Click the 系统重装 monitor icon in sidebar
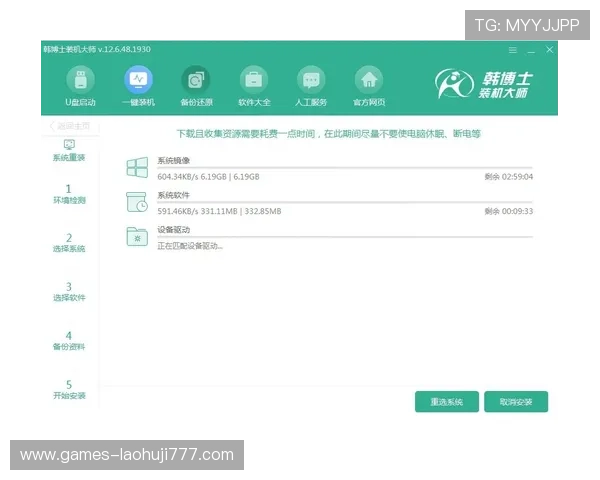 (69, 145)
